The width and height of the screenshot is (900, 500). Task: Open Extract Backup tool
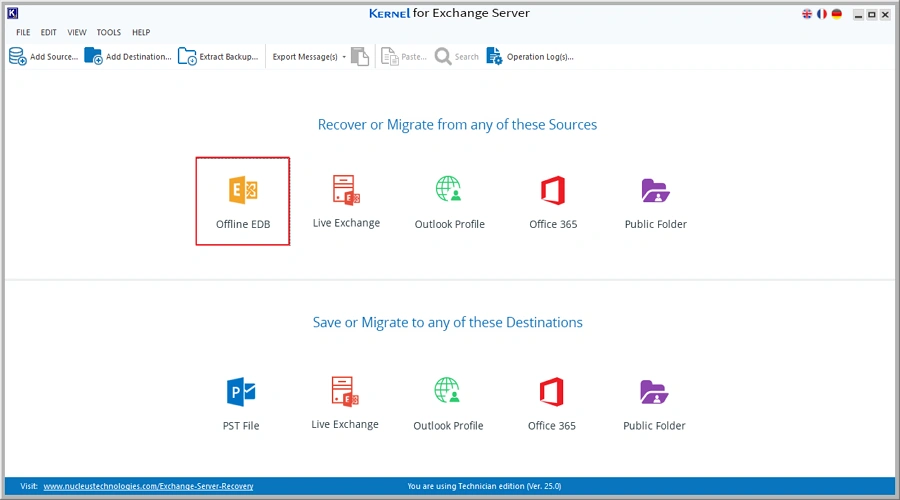pyautogui.click(x=218, y=56)
